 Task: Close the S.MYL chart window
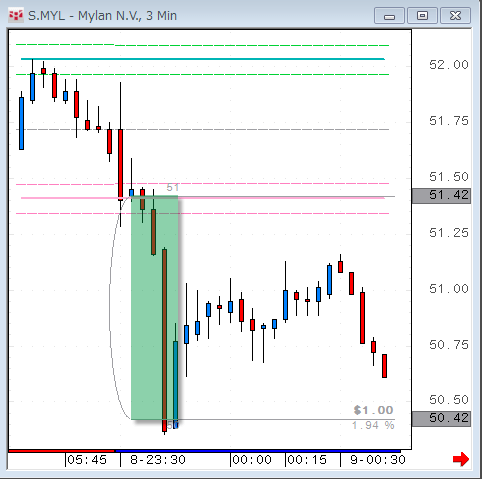click(x=455, y=16)
